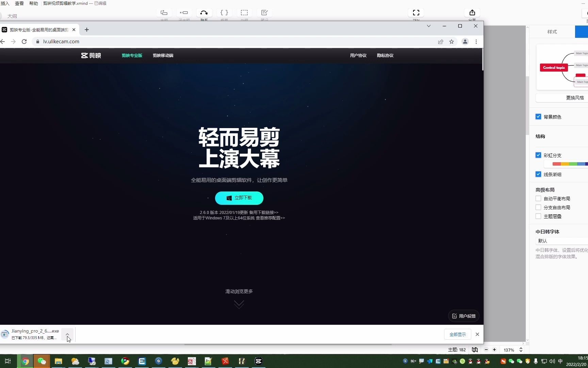
Task: Click the lv.ulikecam.com address bar
Action: pos(235,42)
